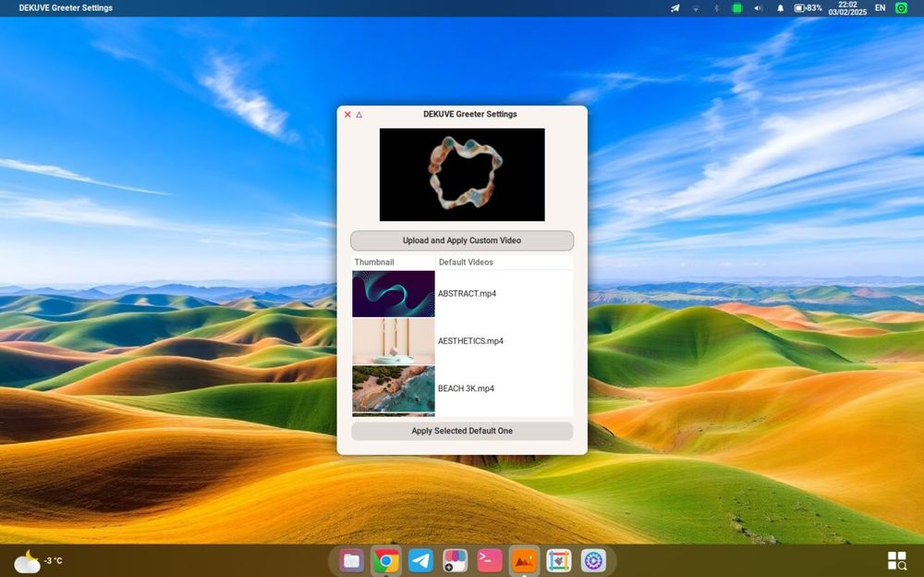Open the notifications bell
Screen dimensions: 924x577
click(780, 8)
